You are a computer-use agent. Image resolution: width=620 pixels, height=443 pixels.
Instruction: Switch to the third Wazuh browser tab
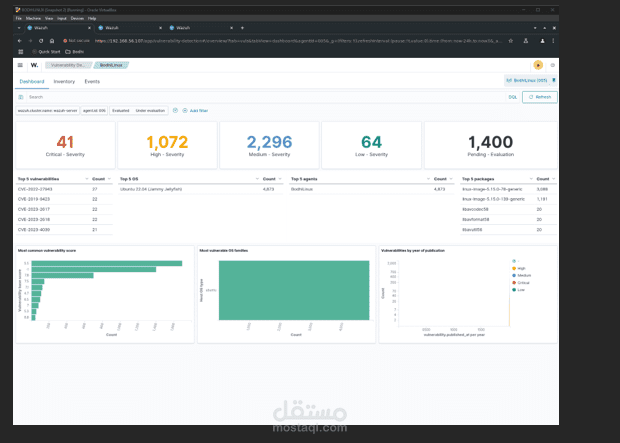(200, 28)
